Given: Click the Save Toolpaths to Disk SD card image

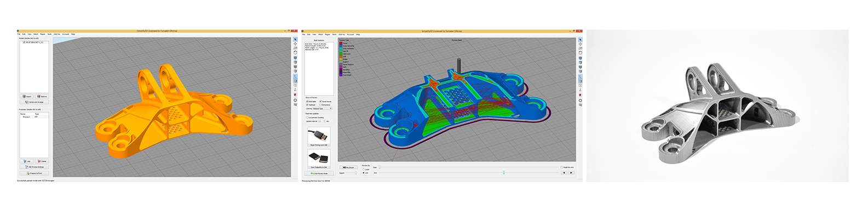Looking at the screenshot, I should [319, 157].
